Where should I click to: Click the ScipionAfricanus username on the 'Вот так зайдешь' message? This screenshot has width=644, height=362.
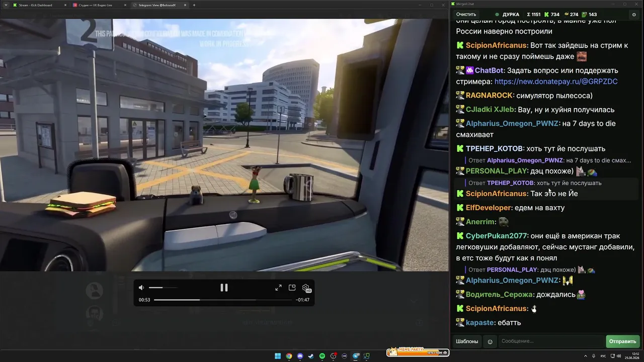coord(497,45)
